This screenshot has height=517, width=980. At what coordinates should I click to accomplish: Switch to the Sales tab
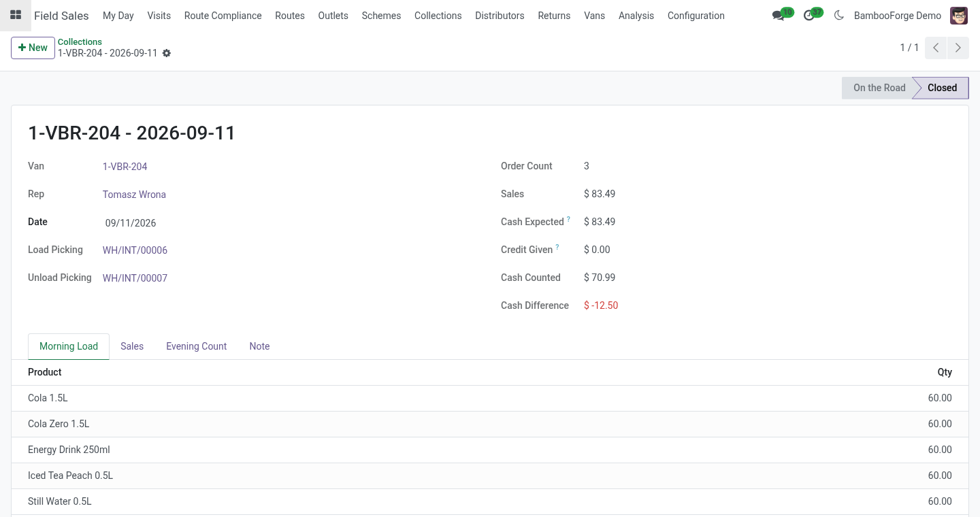[132, 346]
